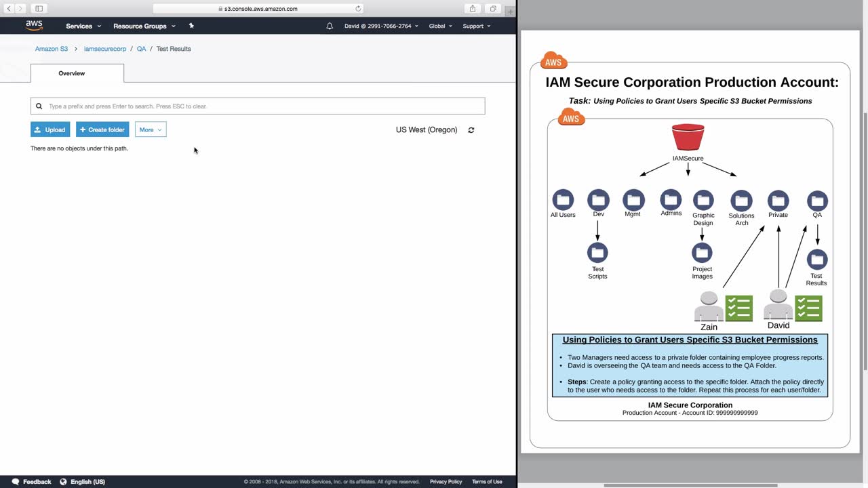
Task: Open the Global region dropdown
Action: click(441, 26)
